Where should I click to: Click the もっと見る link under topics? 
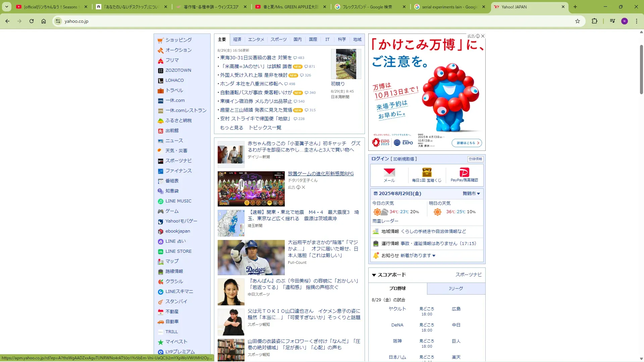click(x=231, y=128)
